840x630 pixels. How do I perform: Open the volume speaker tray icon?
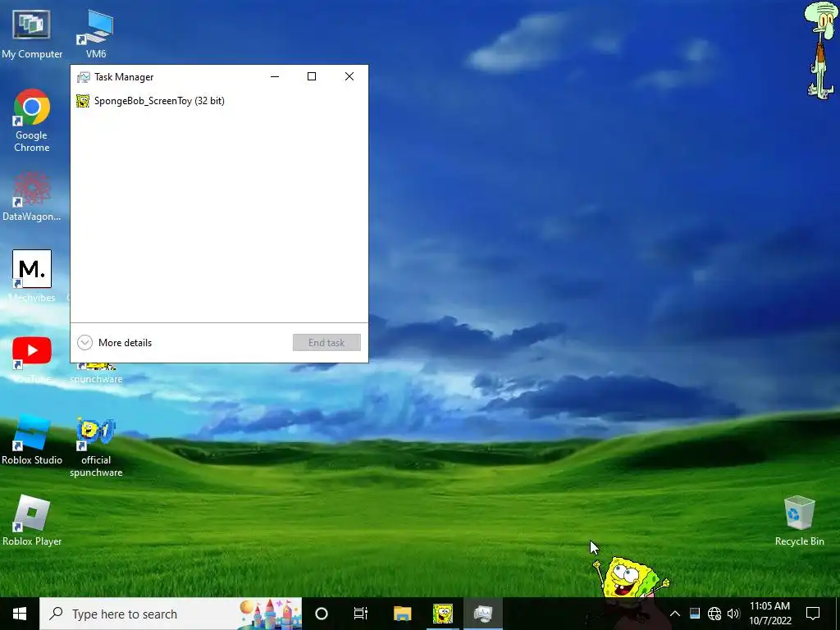(x=733, y=614)
